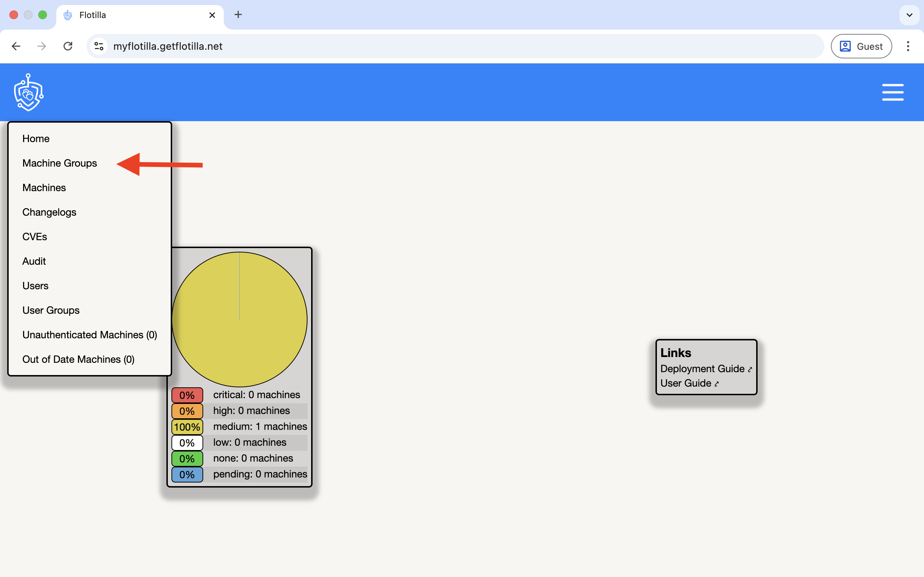Open the CVEs menu item

(34, 236)
